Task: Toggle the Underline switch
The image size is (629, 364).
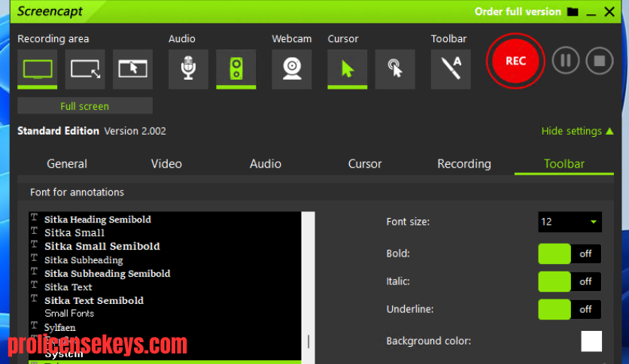Action: point(570,310)
